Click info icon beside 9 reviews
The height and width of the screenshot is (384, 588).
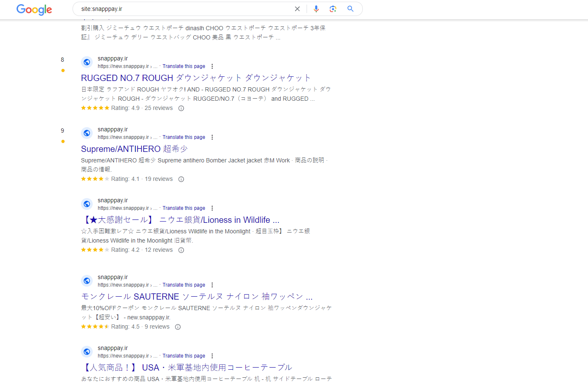pyautogui.click(x=178, y=327)
